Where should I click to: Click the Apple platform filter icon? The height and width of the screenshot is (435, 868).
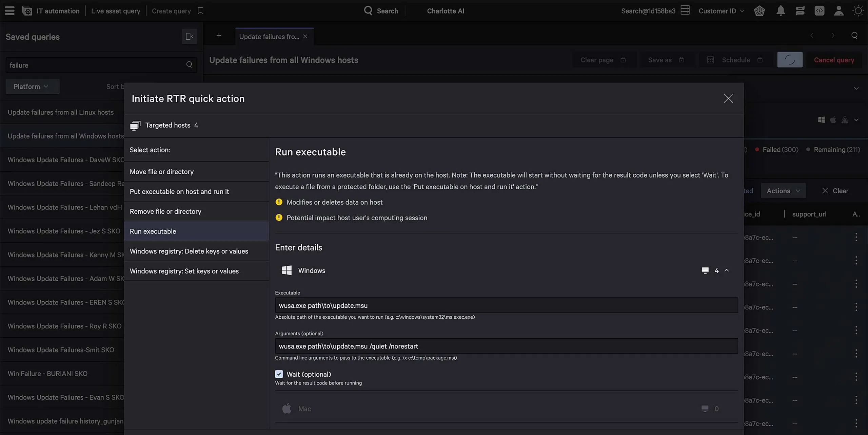(x=833, y=120)
